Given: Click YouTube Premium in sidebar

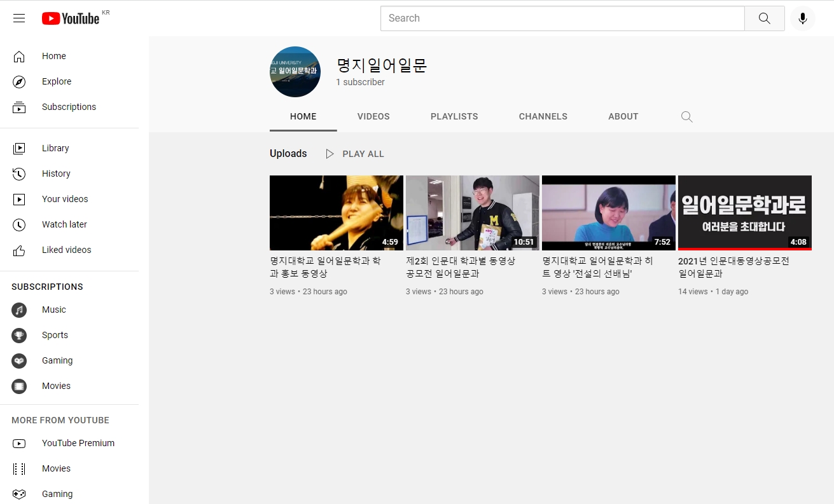Looking at the screenshot, I should (78, 443).
